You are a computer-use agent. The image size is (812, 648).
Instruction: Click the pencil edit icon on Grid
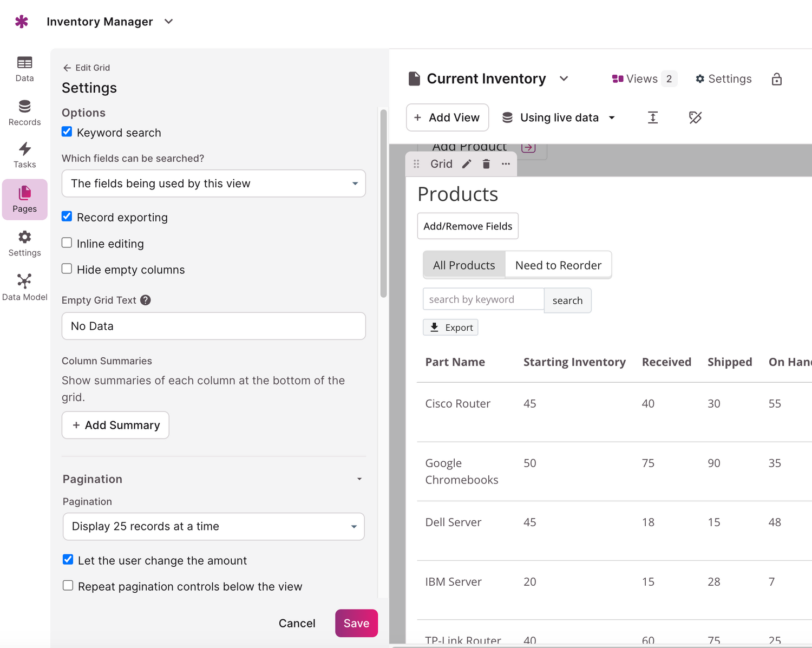point(467,164)
